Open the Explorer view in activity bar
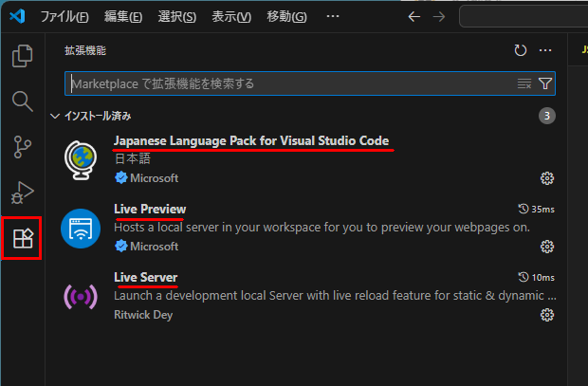 pyautogui.click(x=22, y=56)
